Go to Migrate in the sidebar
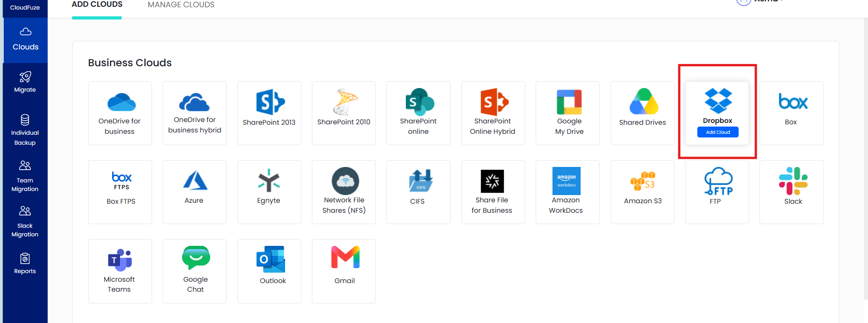The height and width of the screenshot is (323, 868). (x=25, y=82)
